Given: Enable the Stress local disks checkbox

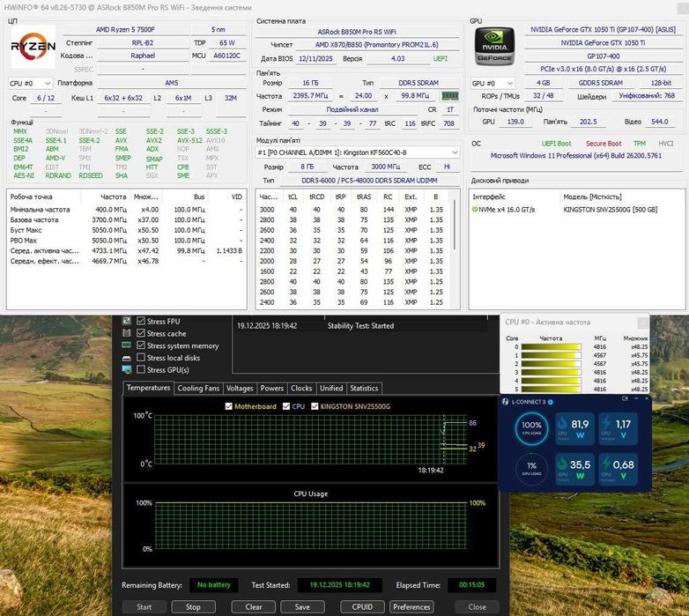Looking at the screenshot, I should coord(141,357).
